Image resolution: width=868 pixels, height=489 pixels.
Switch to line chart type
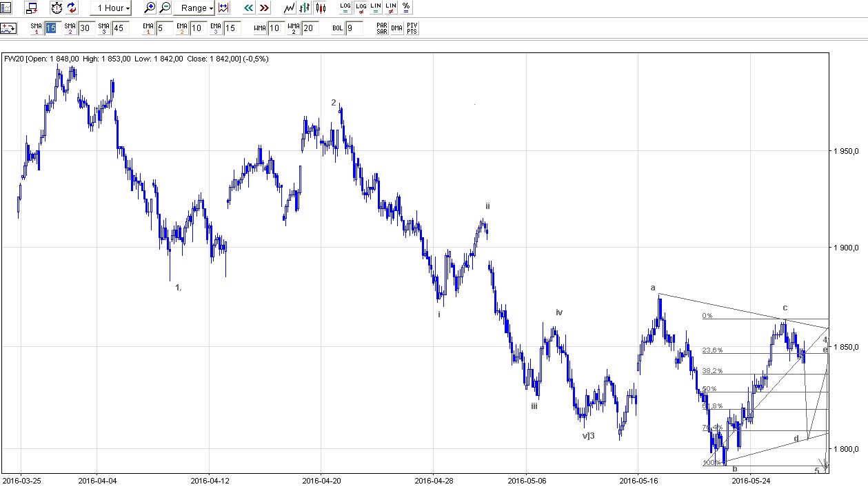tap(290, 8)
